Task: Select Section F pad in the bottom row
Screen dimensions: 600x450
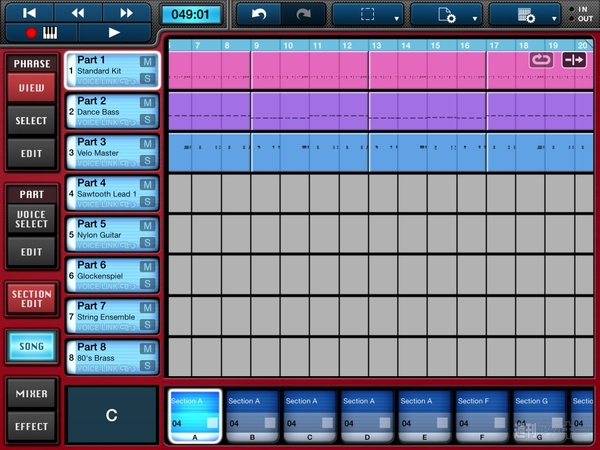Action: click(x=482, y=416)
